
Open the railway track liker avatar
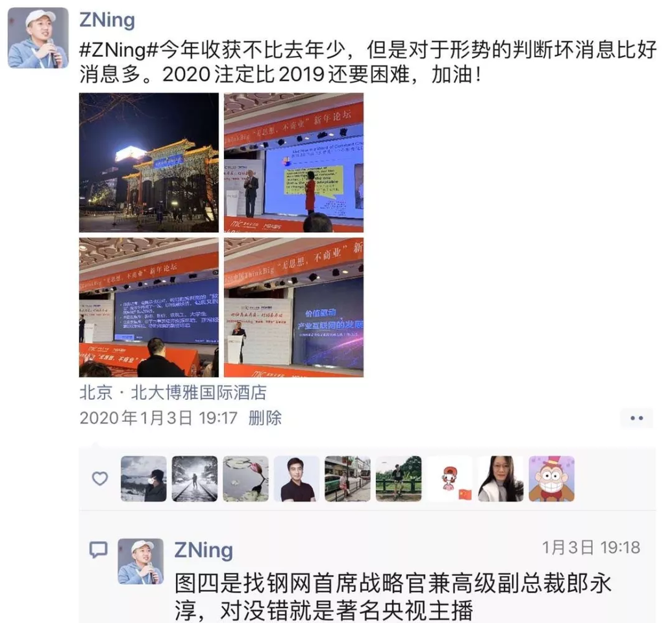[x=195, y=478]
